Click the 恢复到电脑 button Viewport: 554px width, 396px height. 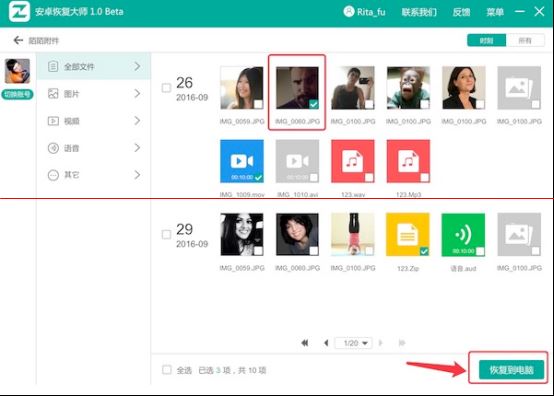[511, 370]
